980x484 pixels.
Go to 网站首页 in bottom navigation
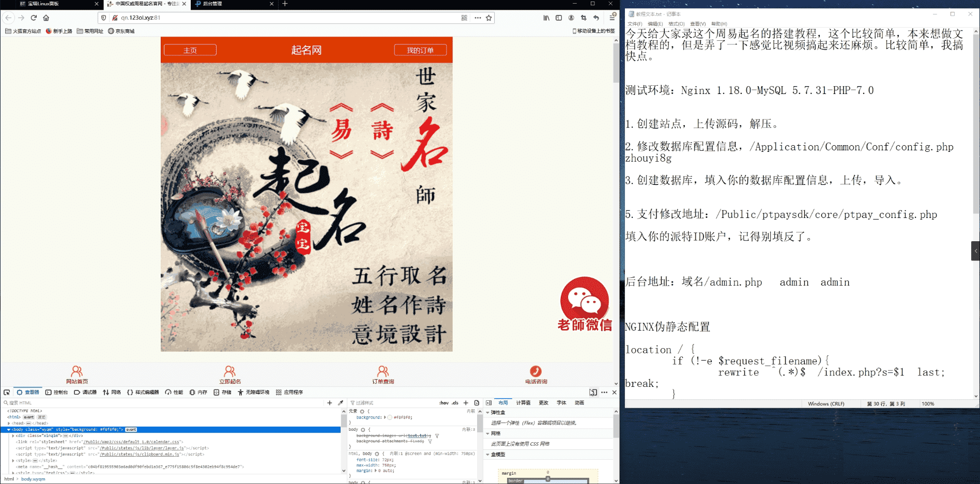tap(77, 375)
